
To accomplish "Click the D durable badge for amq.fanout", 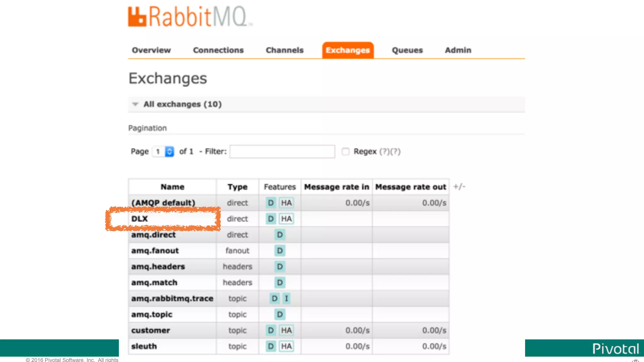I will coord(280,251).
